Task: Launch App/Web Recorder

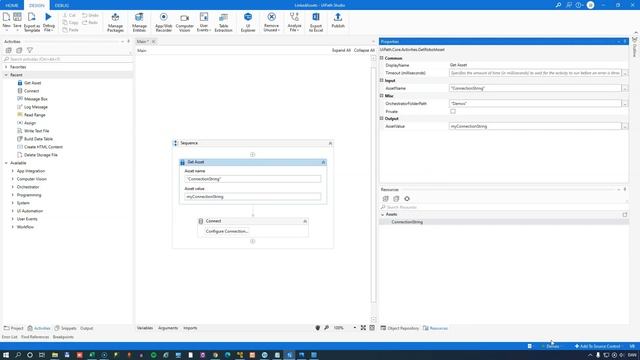Action: [164, 22]
